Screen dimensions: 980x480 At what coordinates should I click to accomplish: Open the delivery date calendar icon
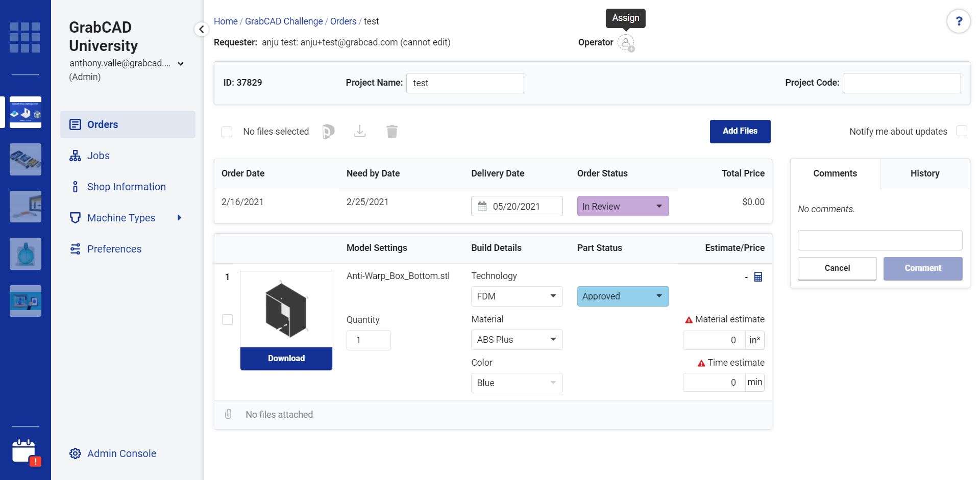tap(482, 206)
